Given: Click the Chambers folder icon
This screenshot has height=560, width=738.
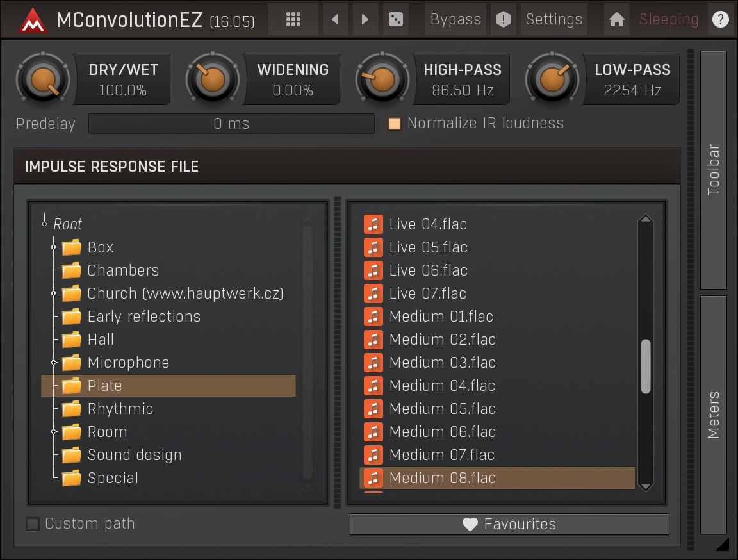Looking at the screenshot, I should [x=72, y=270].
